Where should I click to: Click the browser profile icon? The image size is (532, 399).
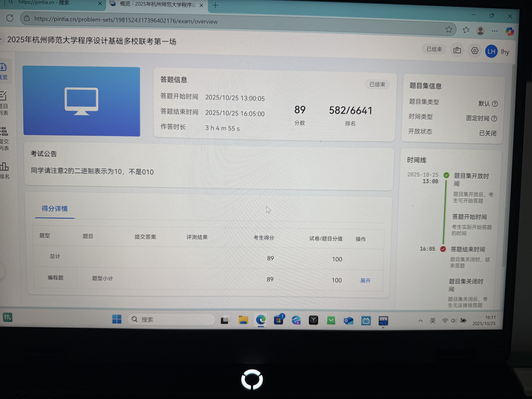pos(480,31)
